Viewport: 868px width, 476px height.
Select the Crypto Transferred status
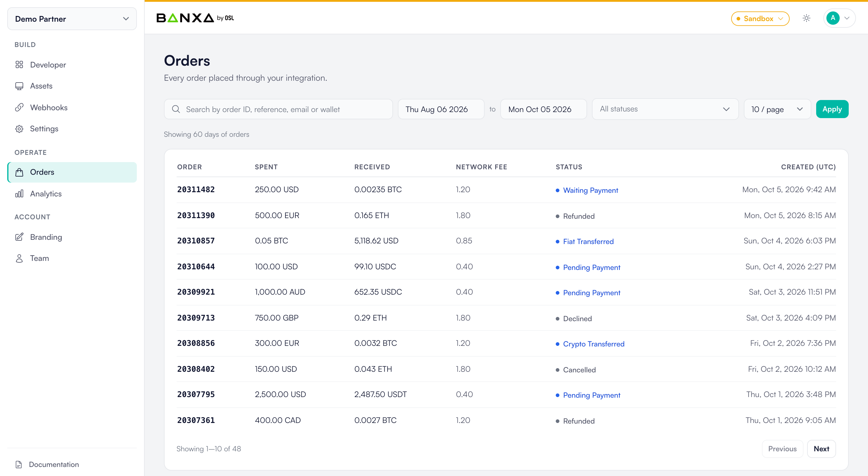(593, 344)
